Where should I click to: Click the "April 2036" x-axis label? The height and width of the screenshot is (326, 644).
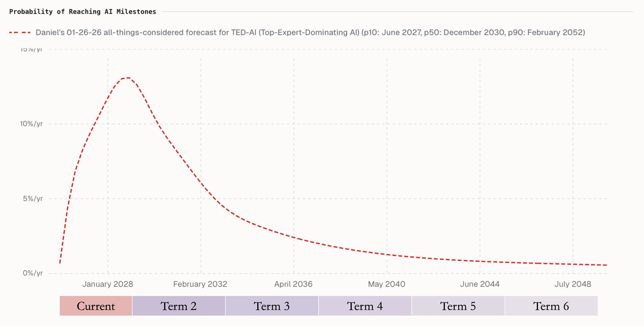tap(293, 284)
